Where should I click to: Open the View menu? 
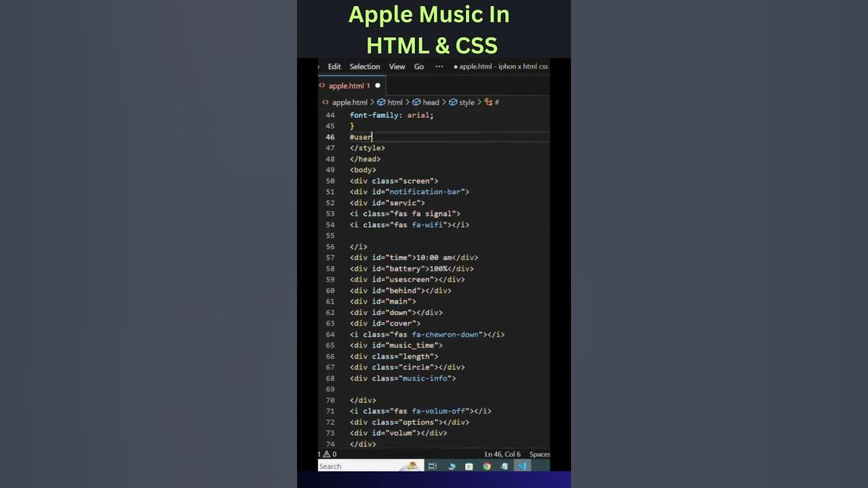coord(397,66)
